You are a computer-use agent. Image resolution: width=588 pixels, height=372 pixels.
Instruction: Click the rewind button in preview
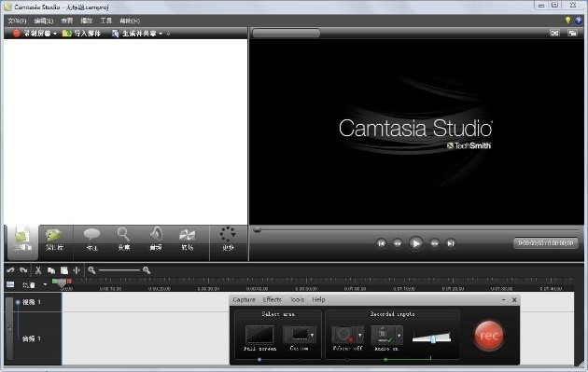(x=397, y=243)
